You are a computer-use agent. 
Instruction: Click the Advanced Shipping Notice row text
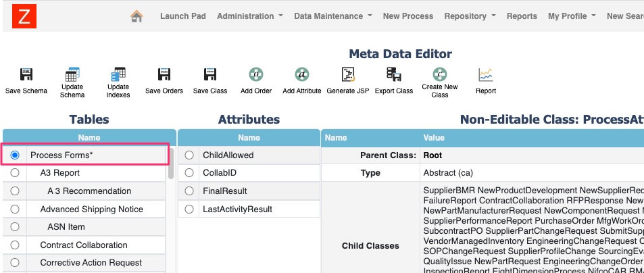click(92, 209)
